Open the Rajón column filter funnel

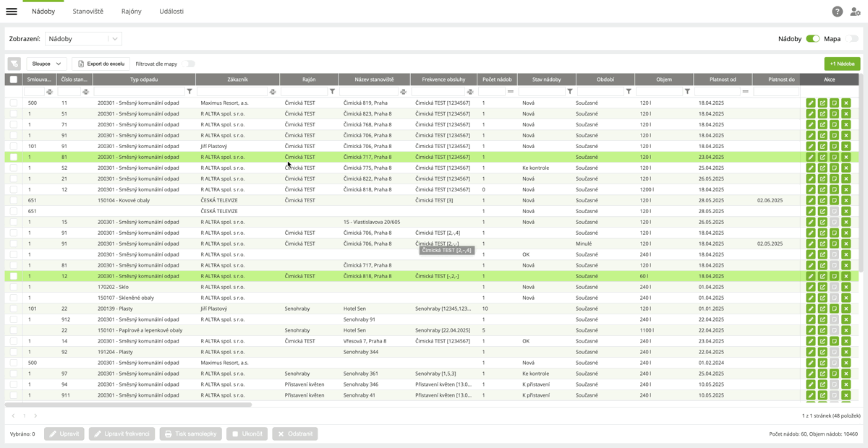pos(332,92)
